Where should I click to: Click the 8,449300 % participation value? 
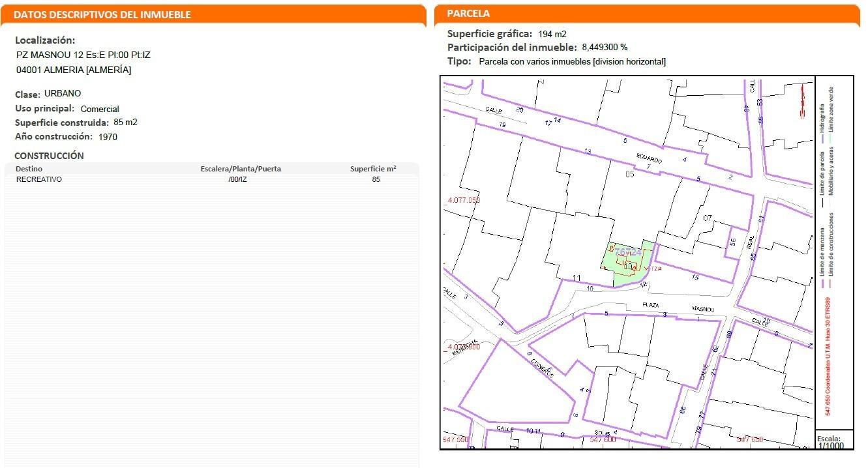(605, 48)
